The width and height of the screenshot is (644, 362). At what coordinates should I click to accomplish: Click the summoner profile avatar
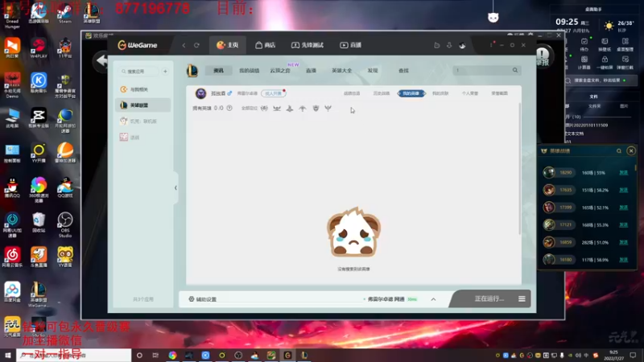(x=200, y=93)
